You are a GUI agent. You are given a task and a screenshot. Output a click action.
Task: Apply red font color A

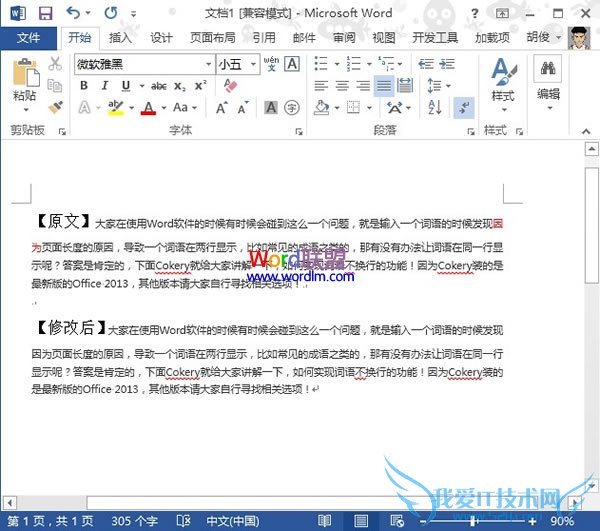148,108
